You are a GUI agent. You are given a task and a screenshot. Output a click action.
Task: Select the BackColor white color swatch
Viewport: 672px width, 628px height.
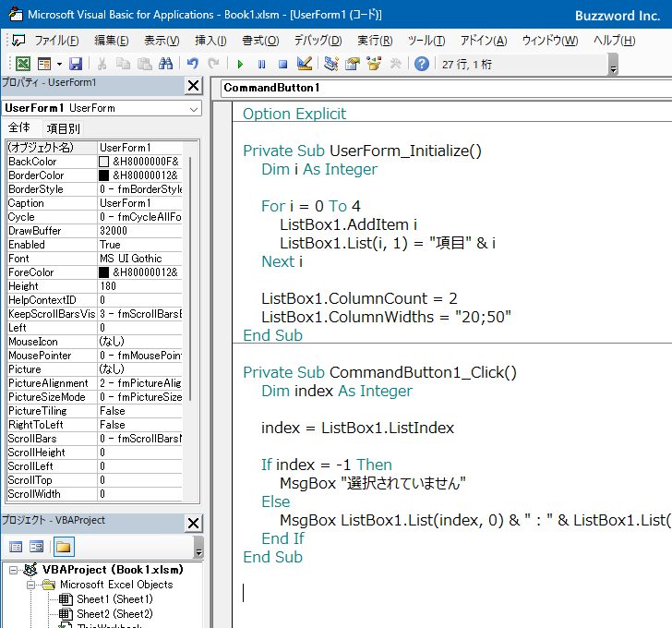click(x=103, y=162)
